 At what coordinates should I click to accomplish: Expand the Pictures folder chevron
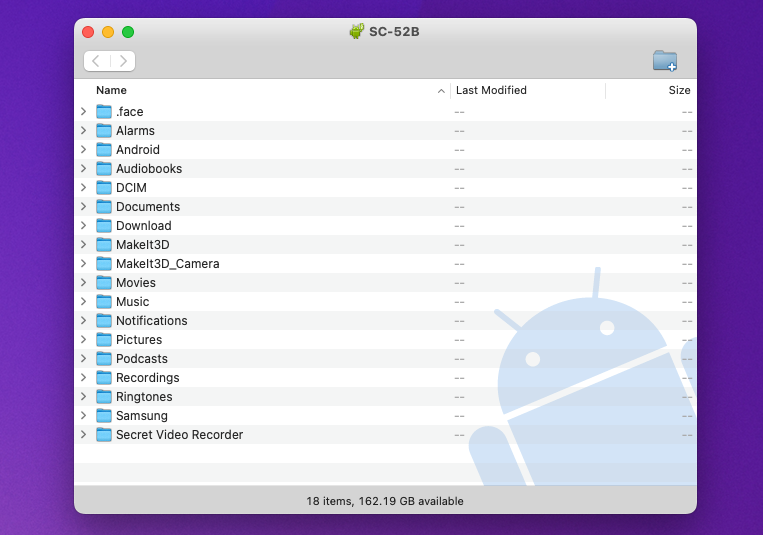tap(84, 339)
